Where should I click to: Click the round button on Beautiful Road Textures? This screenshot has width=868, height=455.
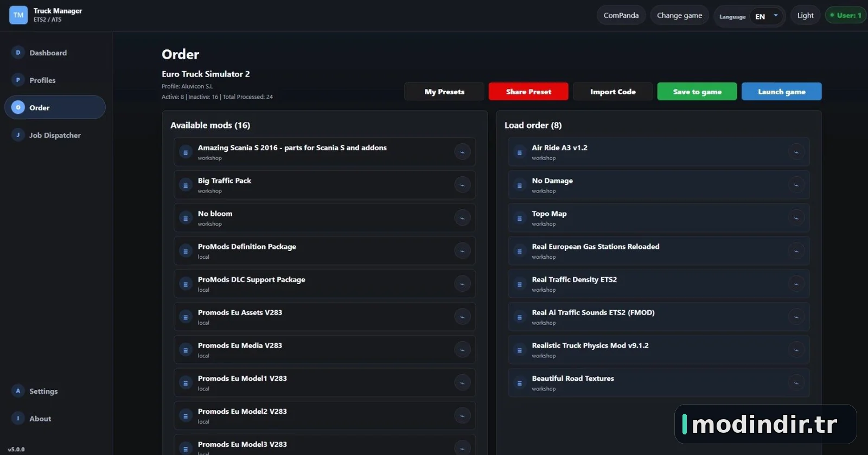coord(796,383)
